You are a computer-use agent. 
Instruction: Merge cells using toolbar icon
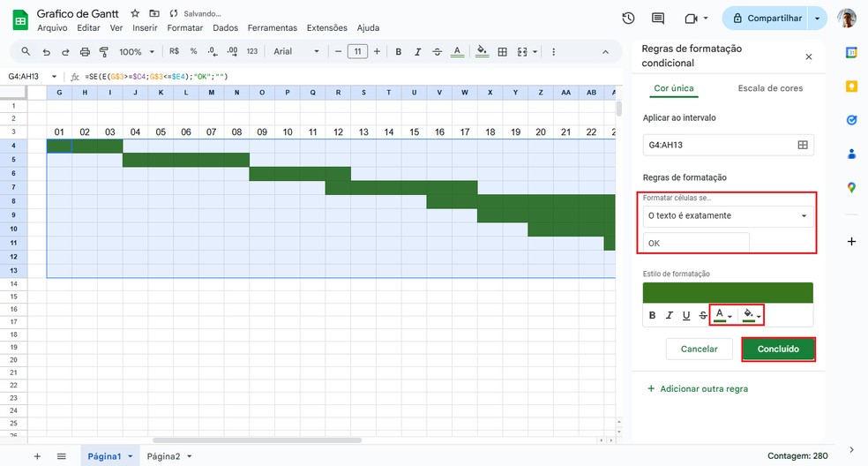click(522, 51)
